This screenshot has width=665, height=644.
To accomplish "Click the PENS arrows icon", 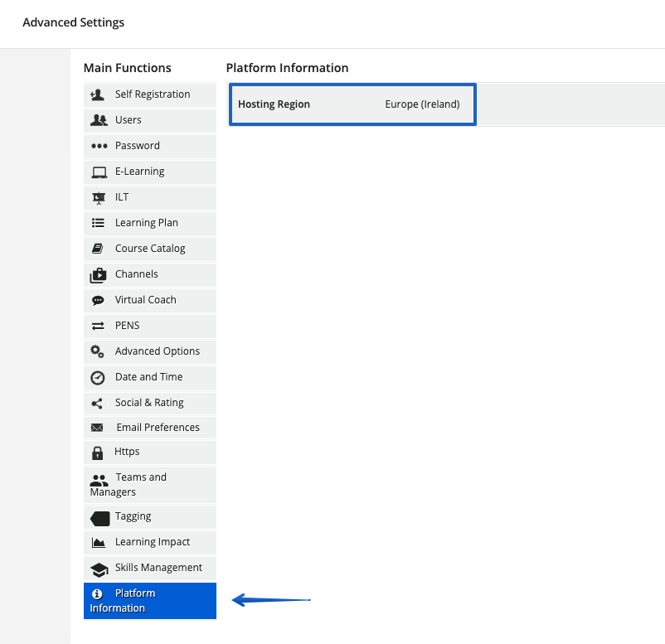I will point(100,326).
